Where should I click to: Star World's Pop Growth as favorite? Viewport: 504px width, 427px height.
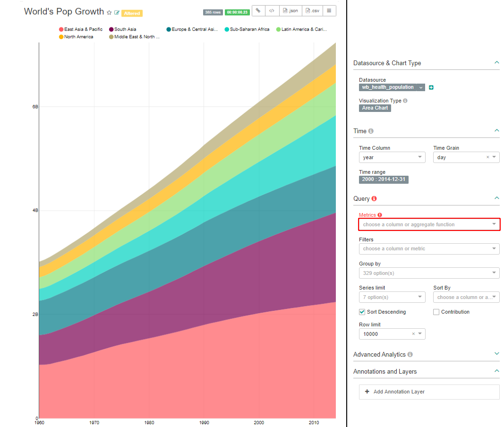tap(109, 13)
